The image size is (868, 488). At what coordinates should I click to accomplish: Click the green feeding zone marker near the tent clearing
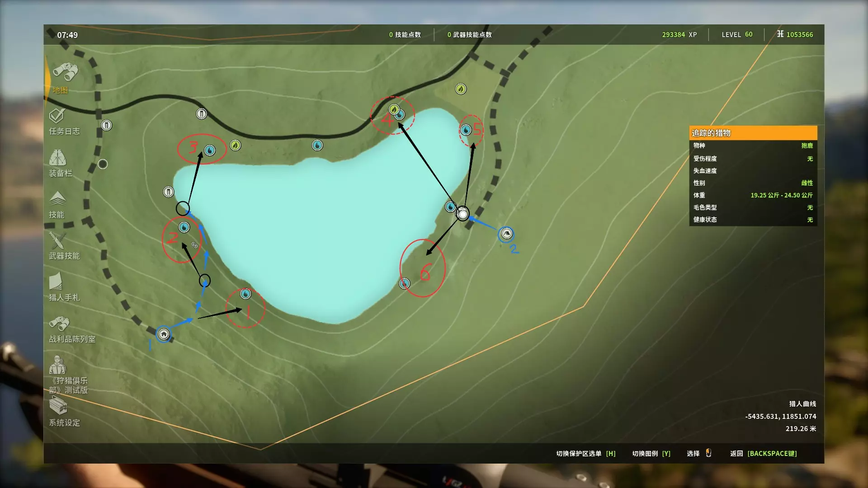coord(461,89)
